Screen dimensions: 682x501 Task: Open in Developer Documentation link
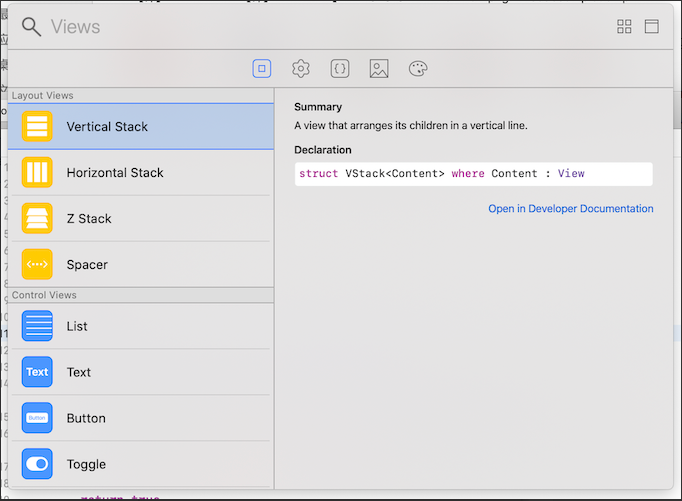[570, 209]
